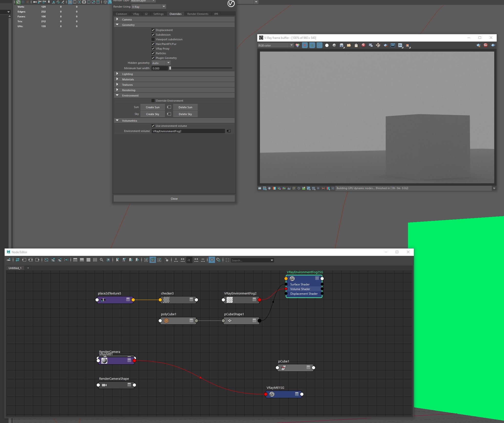Click the Delete Sun button
504x423 pixels.
coord(185,107)
